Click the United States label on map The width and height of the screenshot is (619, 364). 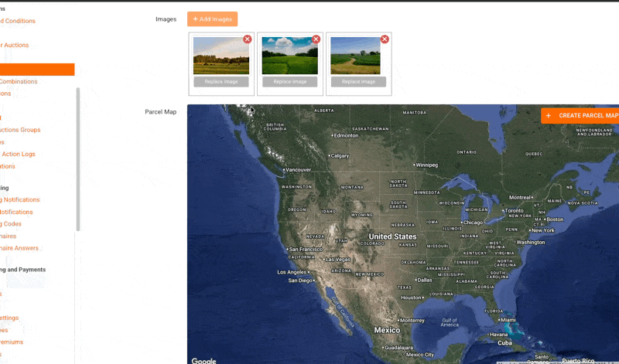(x=392, y=236)
